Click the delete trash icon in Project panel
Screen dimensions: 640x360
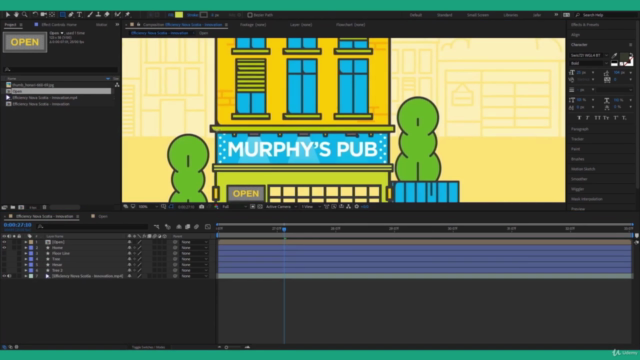click(x=44, y=207)
